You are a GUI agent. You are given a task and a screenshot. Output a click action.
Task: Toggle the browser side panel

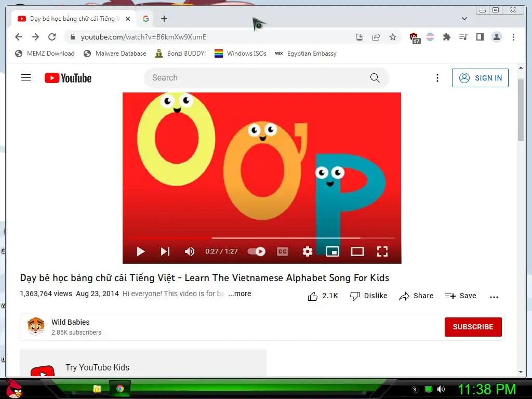pos(480,37)
